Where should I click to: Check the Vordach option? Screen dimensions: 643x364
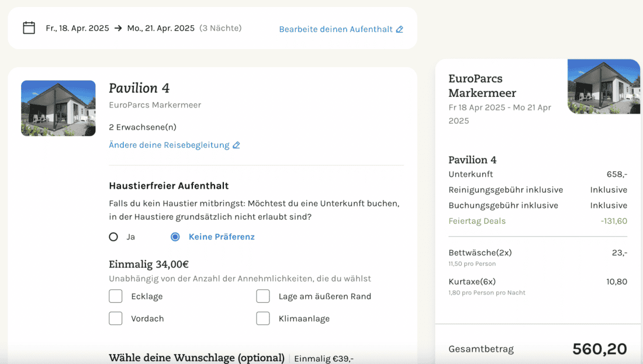click(116, 318)
